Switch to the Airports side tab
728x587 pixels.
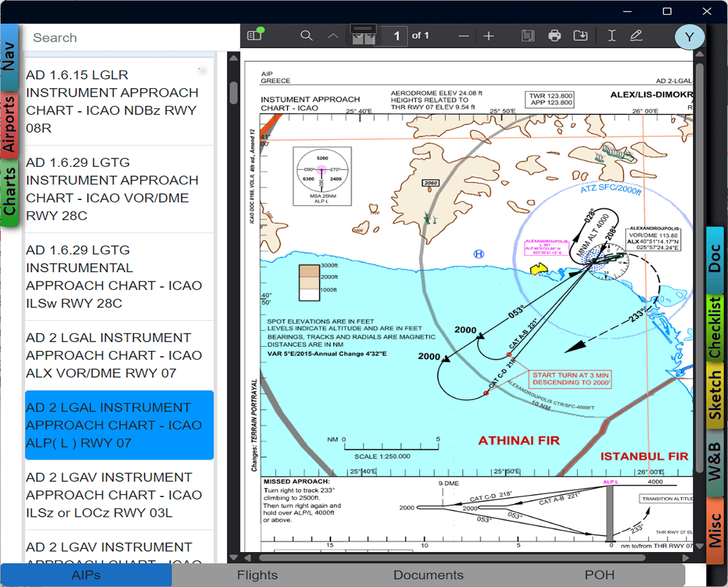tap(9, 125)
